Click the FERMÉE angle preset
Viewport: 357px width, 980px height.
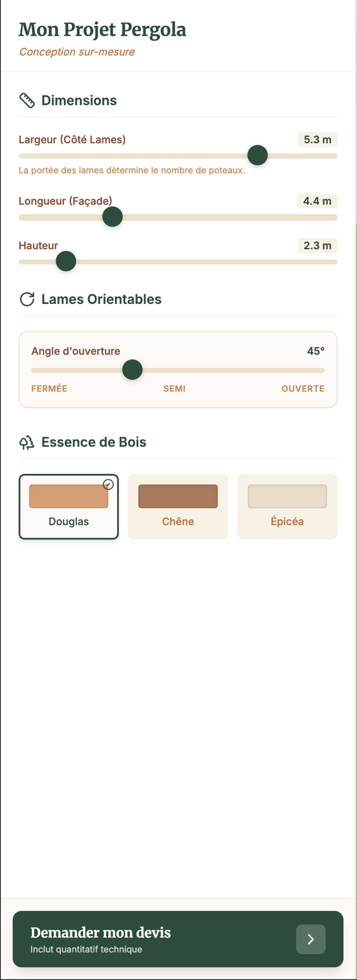click(49, 388)
